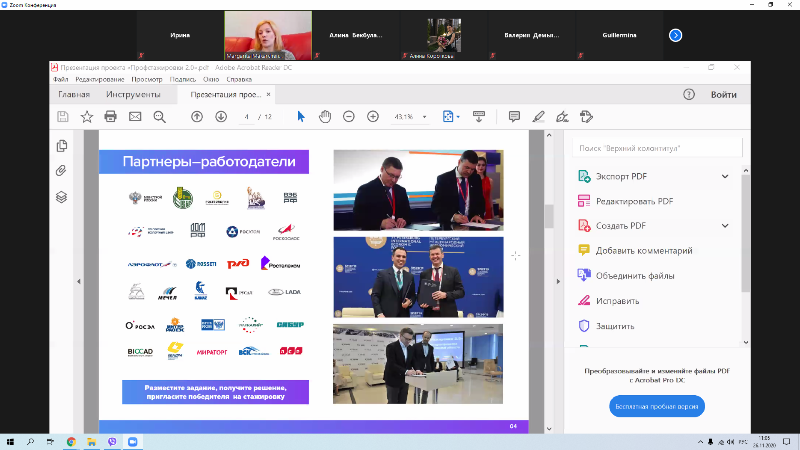Send file by email envelope icon

pos(135,117)
